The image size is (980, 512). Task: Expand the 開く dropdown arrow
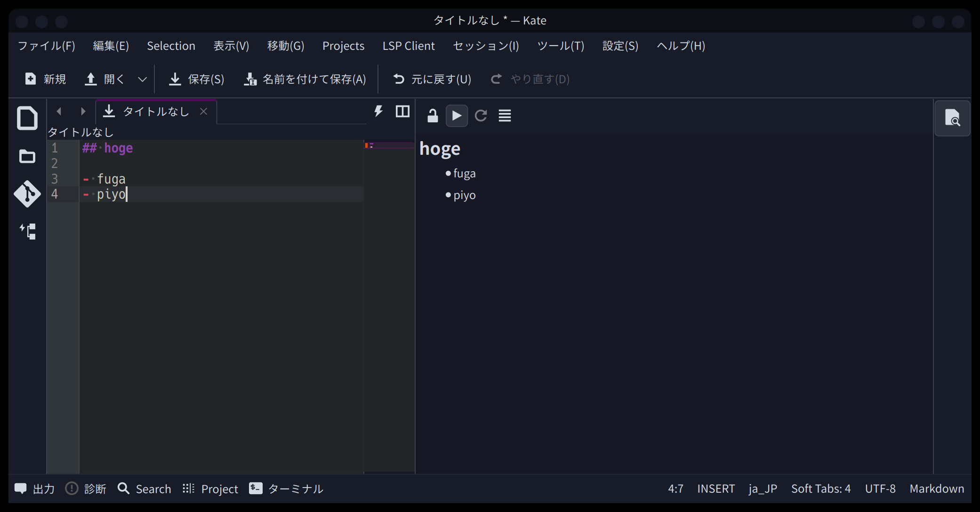142,80
